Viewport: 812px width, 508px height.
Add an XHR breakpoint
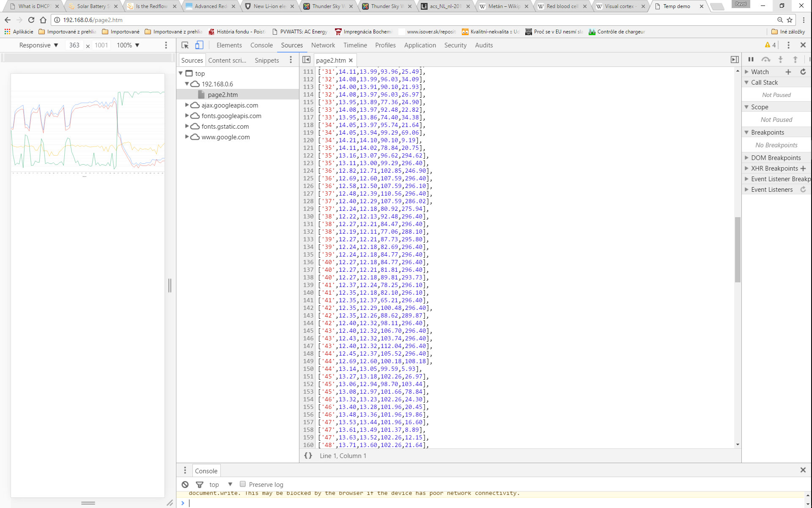pyautogui.click(x=803, y=168)
